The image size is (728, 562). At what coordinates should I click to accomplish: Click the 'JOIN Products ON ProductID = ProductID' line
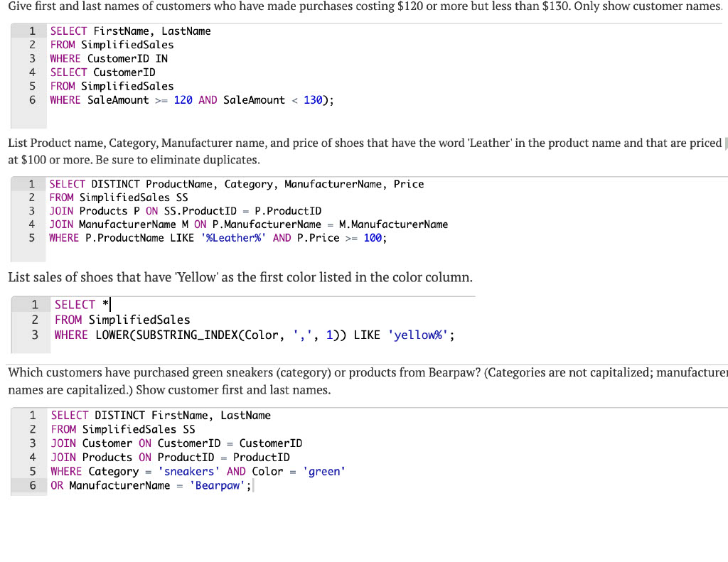click(x=171, y=458)
